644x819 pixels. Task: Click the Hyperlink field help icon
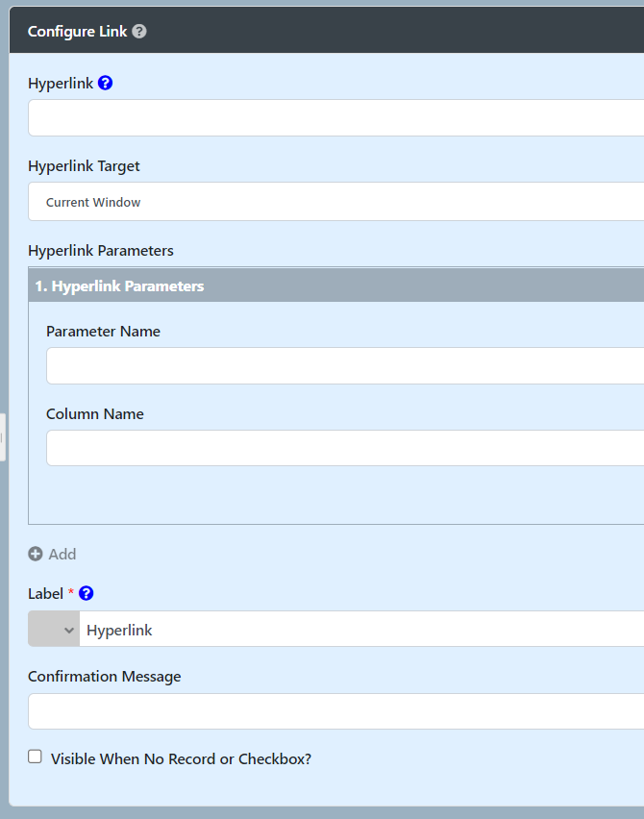click(105, 83)
